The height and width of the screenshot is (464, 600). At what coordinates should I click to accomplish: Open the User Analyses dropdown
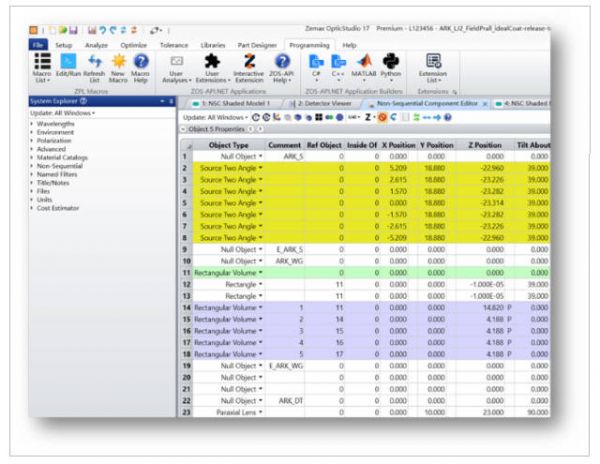[x=177, y=68]
